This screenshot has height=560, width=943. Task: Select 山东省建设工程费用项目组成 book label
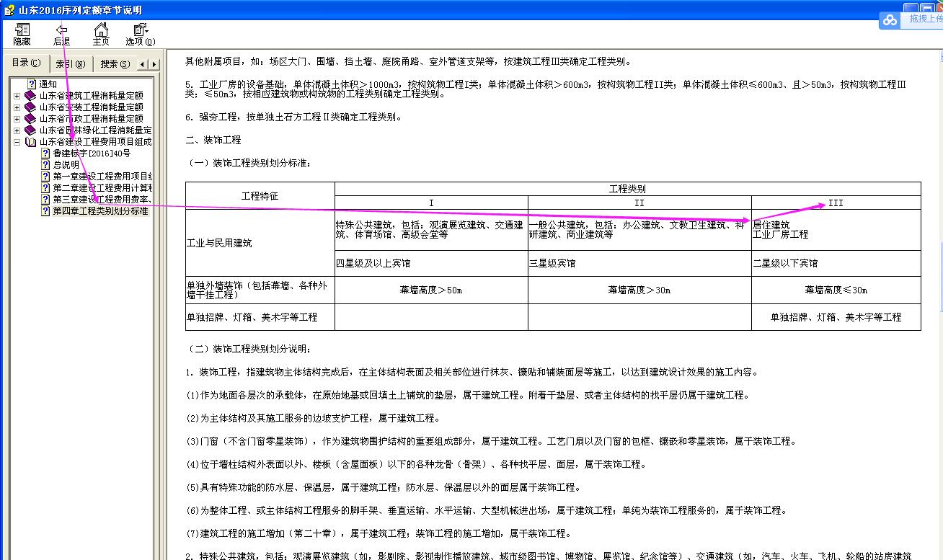coord(95,142)
